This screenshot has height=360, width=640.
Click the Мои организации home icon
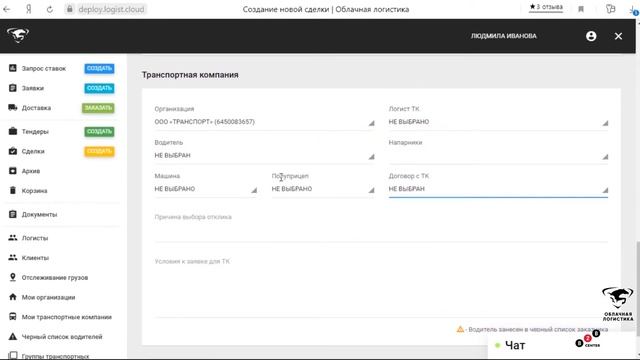(x=13, y=297)
